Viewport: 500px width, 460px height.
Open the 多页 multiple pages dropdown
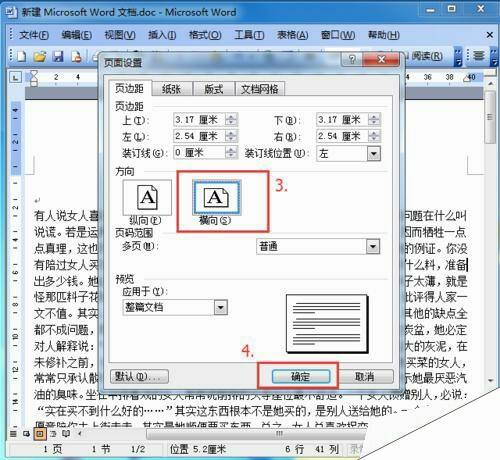click(x=373, y=247)
